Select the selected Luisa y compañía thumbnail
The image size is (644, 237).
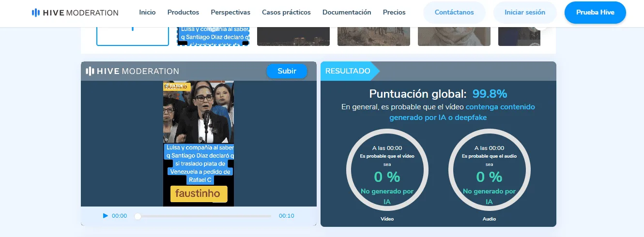click(x=213, y=36)
